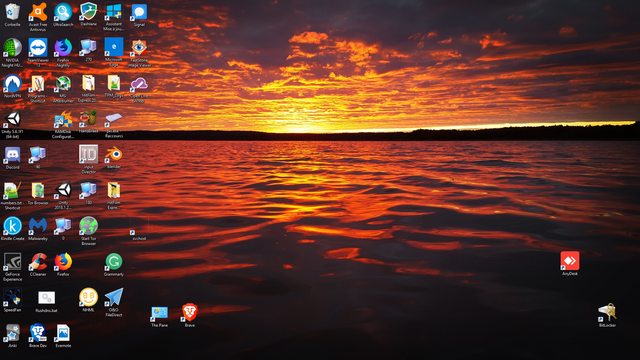Launch the RAMDisk Configuration shortcut

63,120
